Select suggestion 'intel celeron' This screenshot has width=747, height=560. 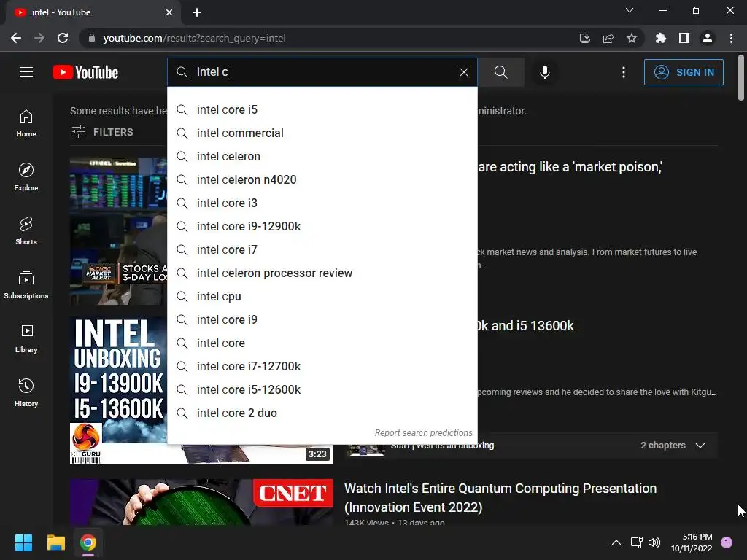point(322,156)
